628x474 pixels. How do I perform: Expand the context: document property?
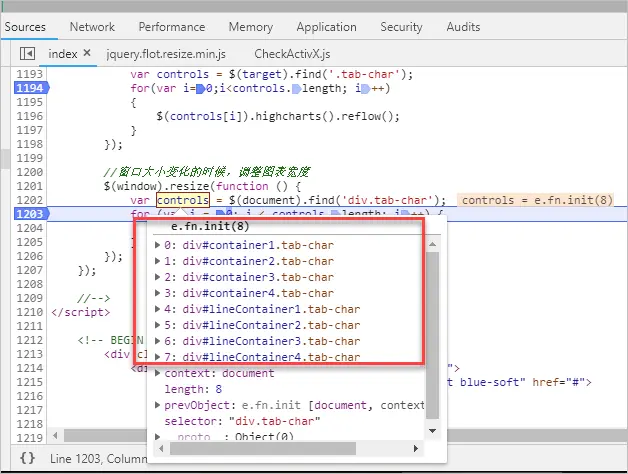158,373
